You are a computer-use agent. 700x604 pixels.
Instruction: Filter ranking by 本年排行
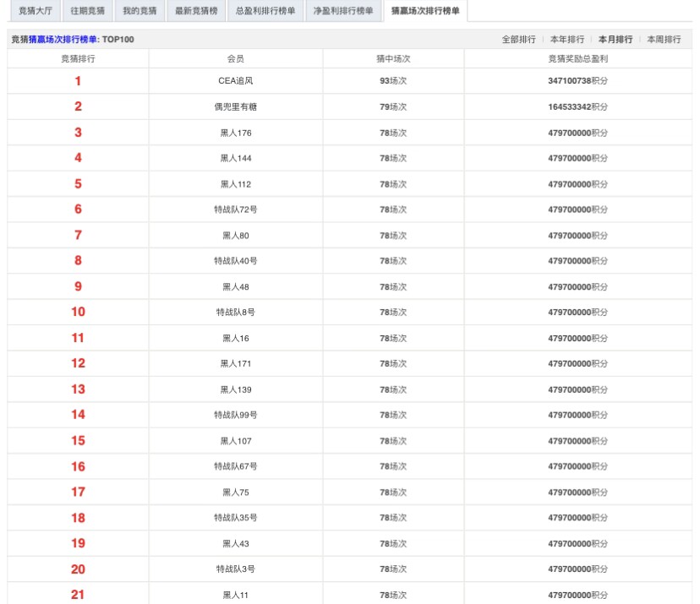[x=566, y=40]
